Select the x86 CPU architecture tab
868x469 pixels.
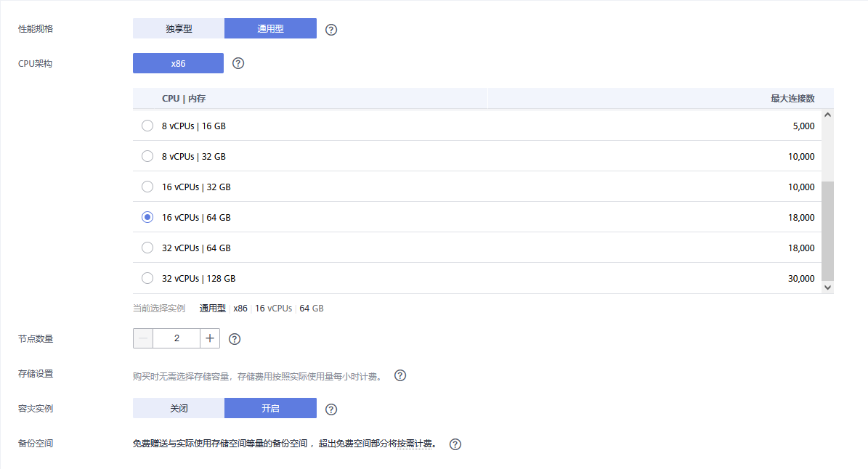[x=178, y=63]
